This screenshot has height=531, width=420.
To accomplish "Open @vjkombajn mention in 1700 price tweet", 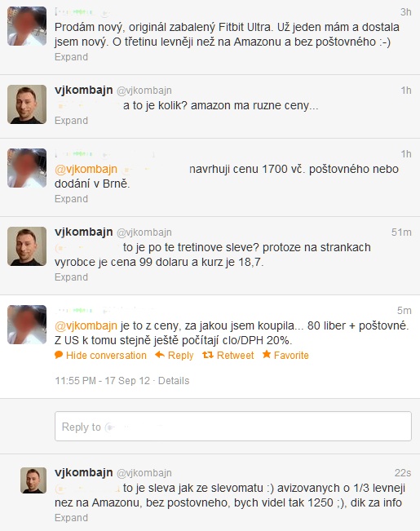I will click(x=86, y=169).
